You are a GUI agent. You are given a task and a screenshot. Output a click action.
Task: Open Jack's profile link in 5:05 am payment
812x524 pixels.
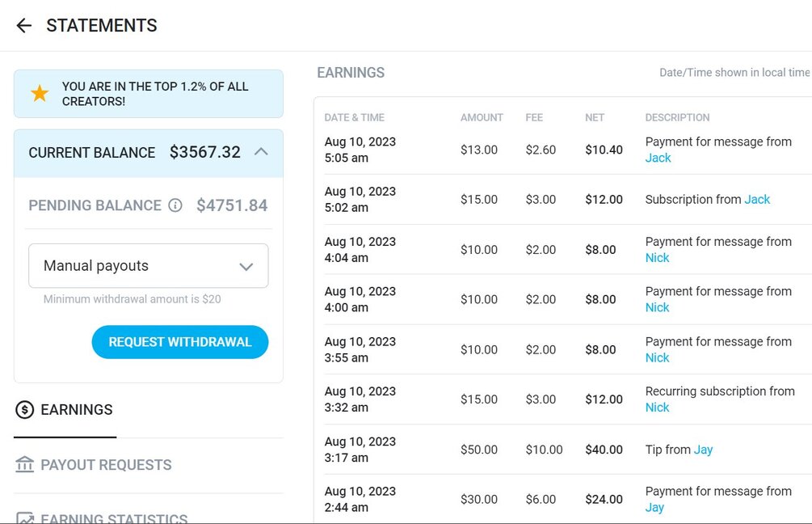tap(658, 158)
